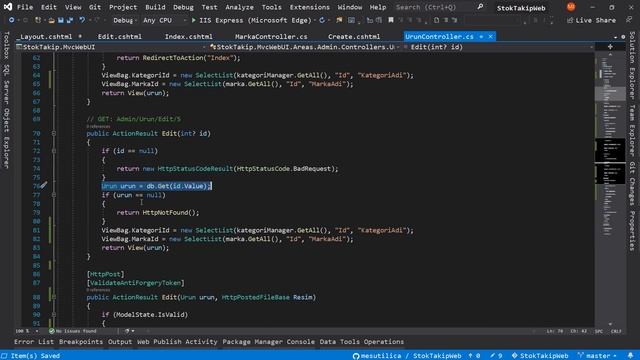Start IIS Express with green play icon
Image resolution: width=640 pixels, height=360 pixels.
tap(194, 20)
